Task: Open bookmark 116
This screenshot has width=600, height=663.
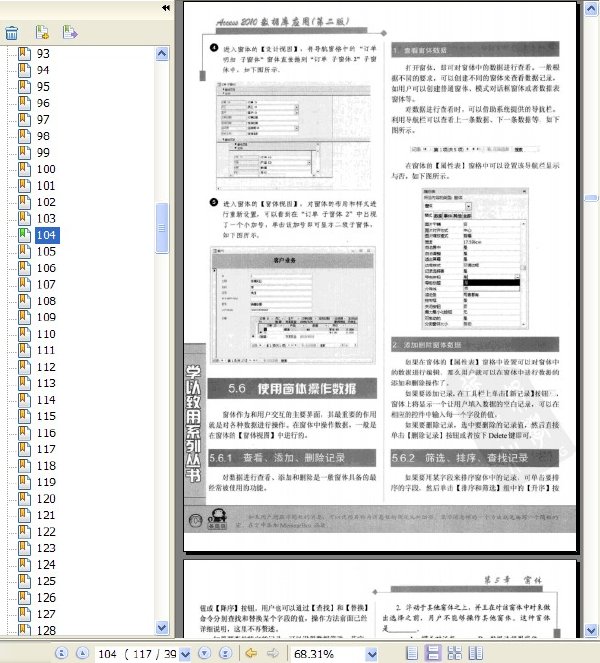Action: [46, 433]
